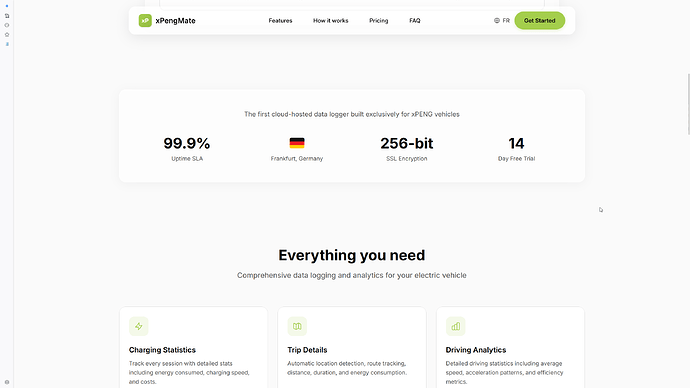Screen dimensions: 690x388
Task: Click the Frankfurt, Germany label
Action: (297, 158)
